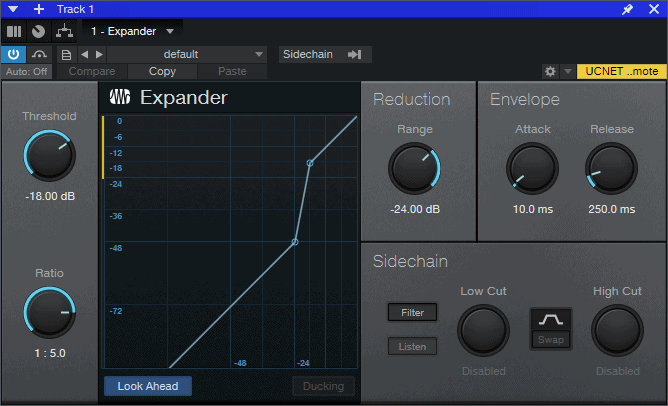Click the Paste button

tap(232, 71)
